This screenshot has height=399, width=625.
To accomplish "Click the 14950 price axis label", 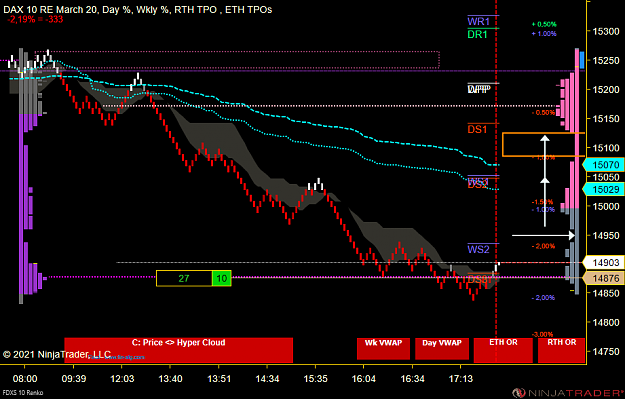I will click(x=606, y=236).
